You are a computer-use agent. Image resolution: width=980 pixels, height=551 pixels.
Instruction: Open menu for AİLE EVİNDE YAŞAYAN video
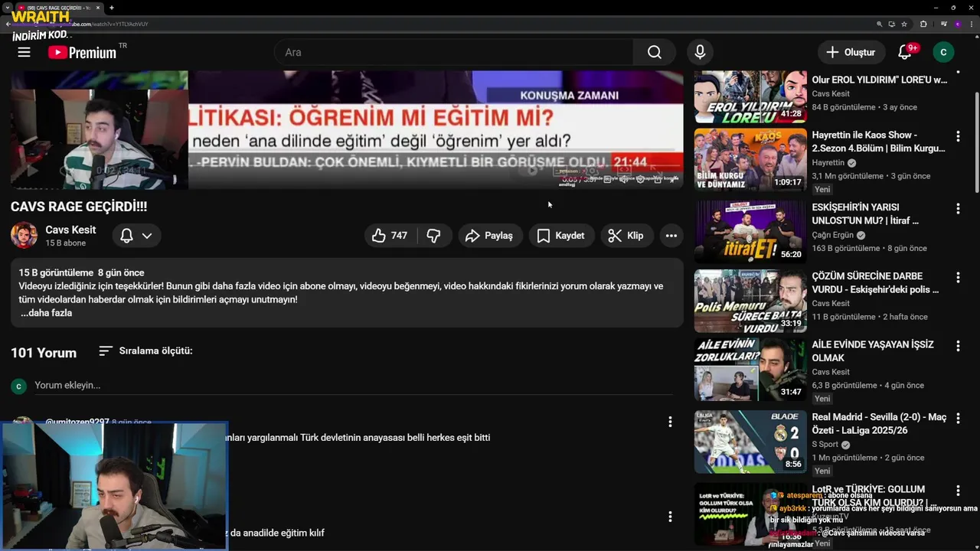click(958, 346)
